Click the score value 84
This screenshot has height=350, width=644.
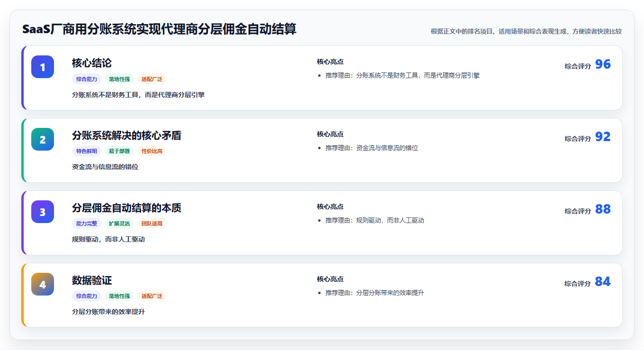603,282
